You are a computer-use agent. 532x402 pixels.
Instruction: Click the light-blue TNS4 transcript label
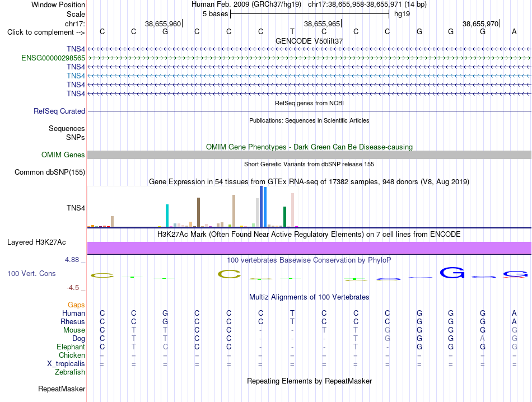point(76,76)
